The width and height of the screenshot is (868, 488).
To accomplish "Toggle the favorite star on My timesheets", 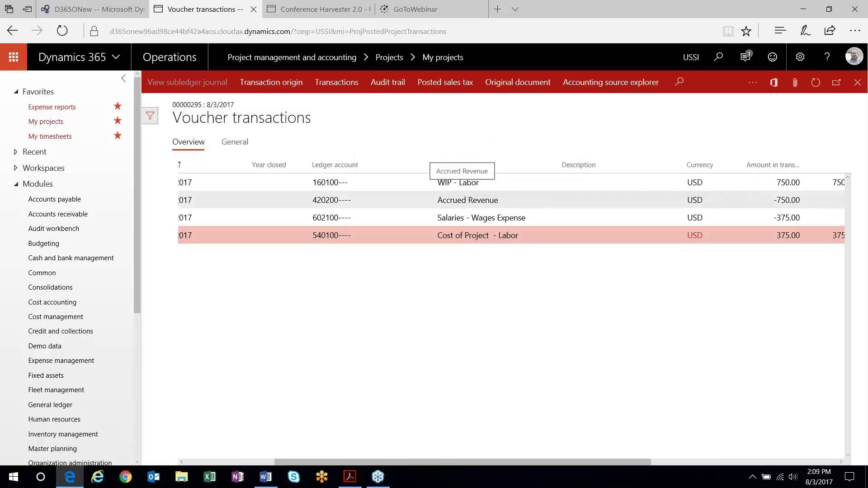I will click(117, 135).
